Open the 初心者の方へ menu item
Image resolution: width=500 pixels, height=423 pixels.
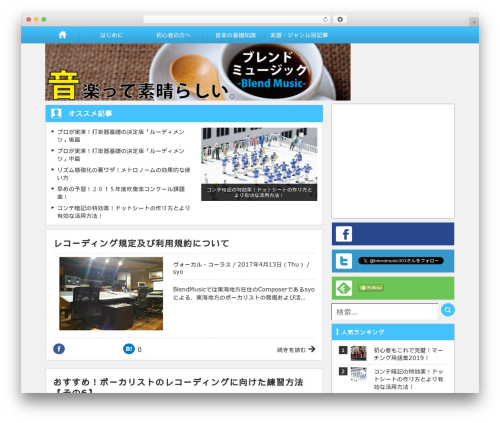click(x=173, y=35)
